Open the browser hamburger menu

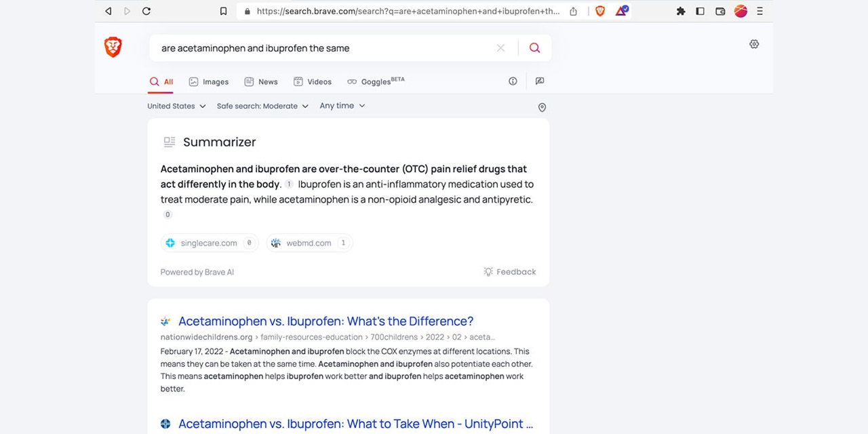tap(760, 11)
